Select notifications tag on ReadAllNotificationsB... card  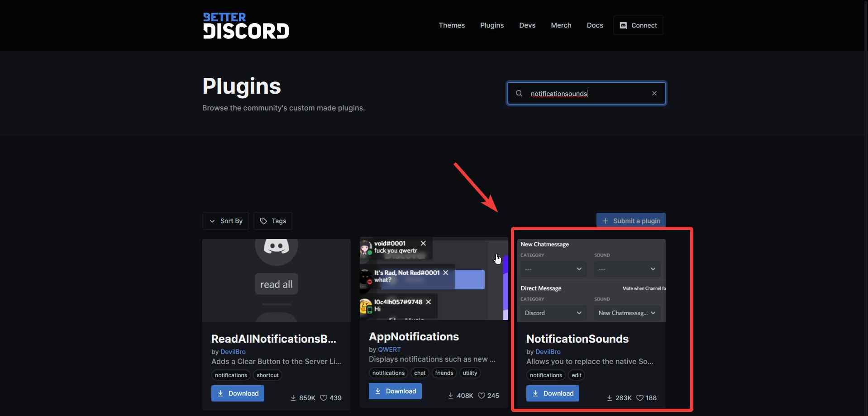click(x=231, y=375)
